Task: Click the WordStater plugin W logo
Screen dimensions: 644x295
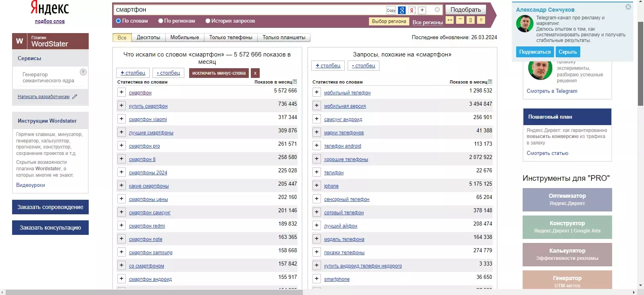Action: (19, 41)
